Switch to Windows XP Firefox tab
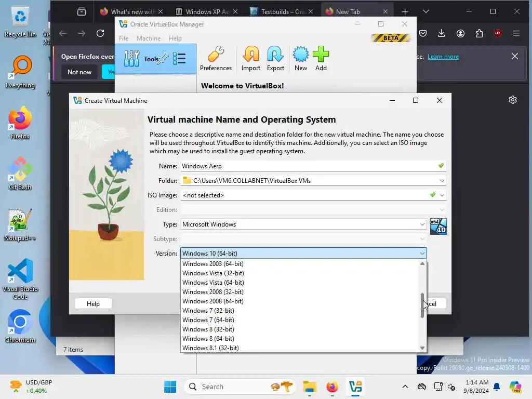Viewport: 532px width, 399px height. (206, 11)
